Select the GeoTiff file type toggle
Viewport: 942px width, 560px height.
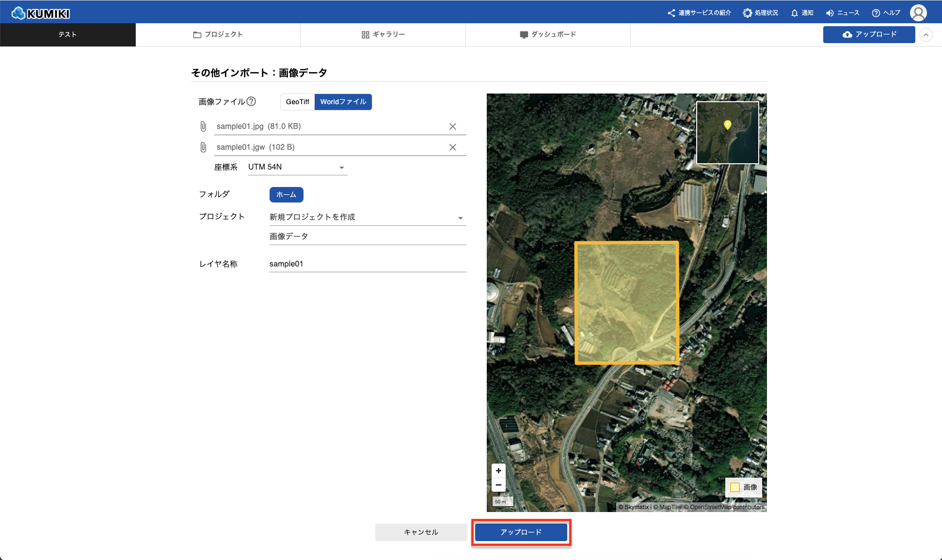[297, 102]
